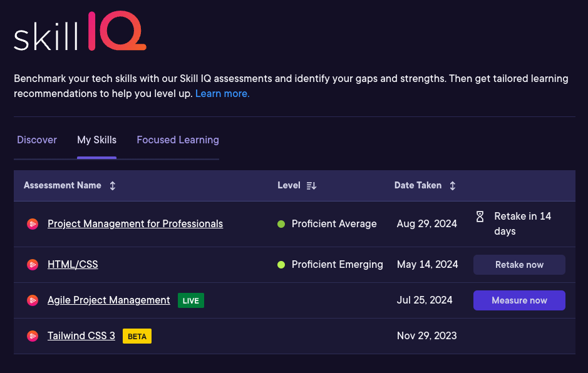This screenshot has height=373, width=588.
Task: Open the HTML/CSS assessment link
Action: pyautogui.click(x=73, y=264)
